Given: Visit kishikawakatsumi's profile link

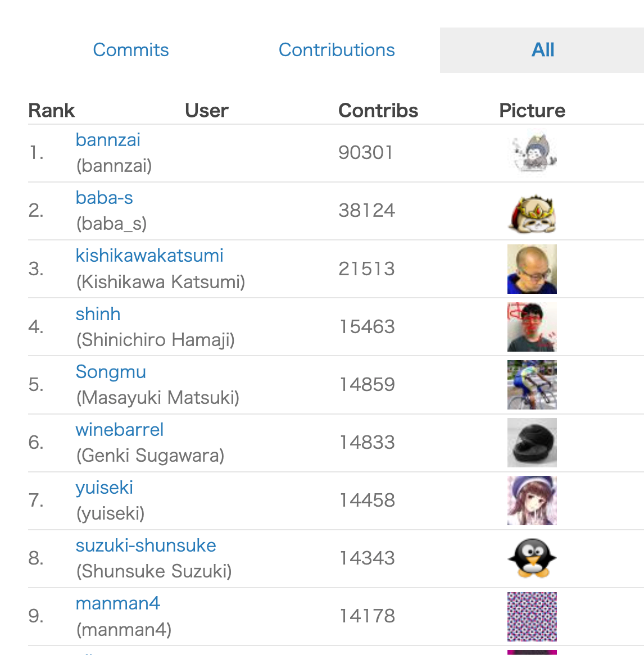Looking at the screenshot, I should (x=149, y=256).
